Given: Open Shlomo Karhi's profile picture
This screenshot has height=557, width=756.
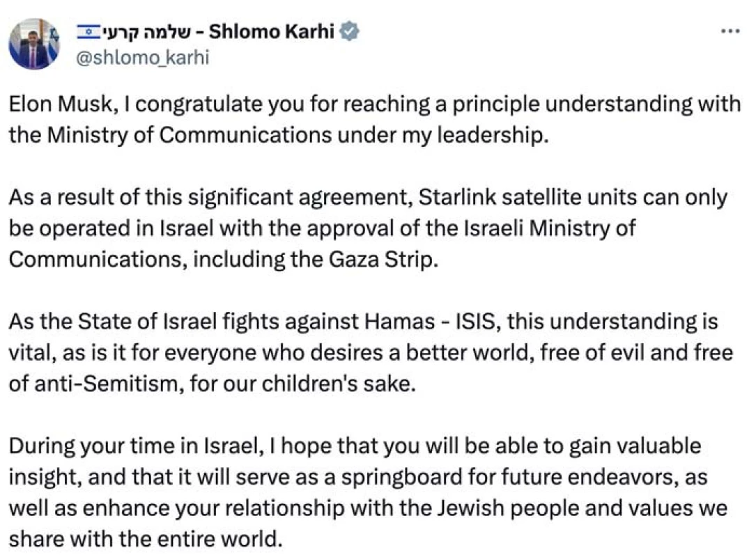Looking at the screenshot, I should coord(33,44).
